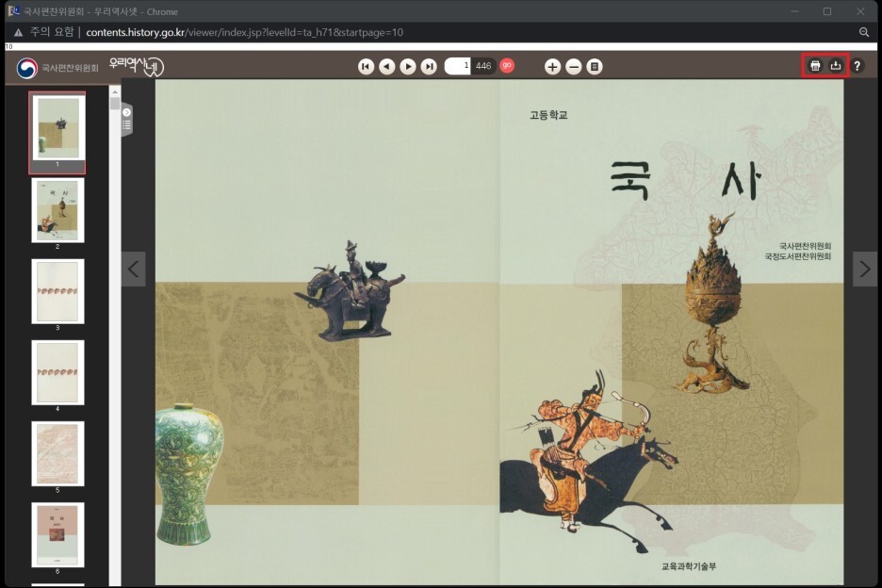
Task: Jump to the last page button
Action: pos(429,66)
